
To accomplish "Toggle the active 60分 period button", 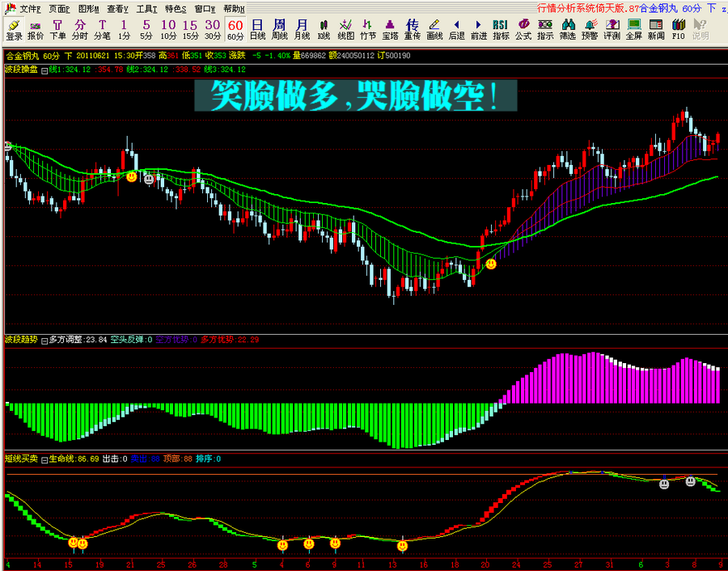I will (x=235, y=30).
